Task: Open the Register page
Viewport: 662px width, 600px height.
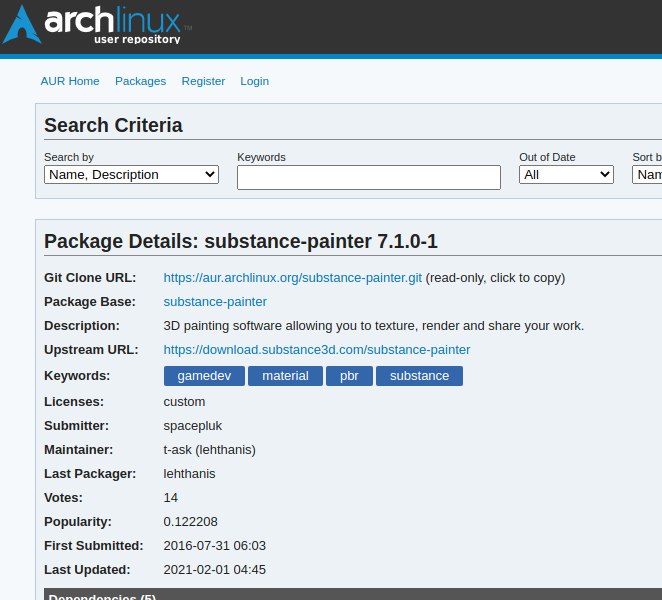Action: pyautogui.click(x=203, y=81)
